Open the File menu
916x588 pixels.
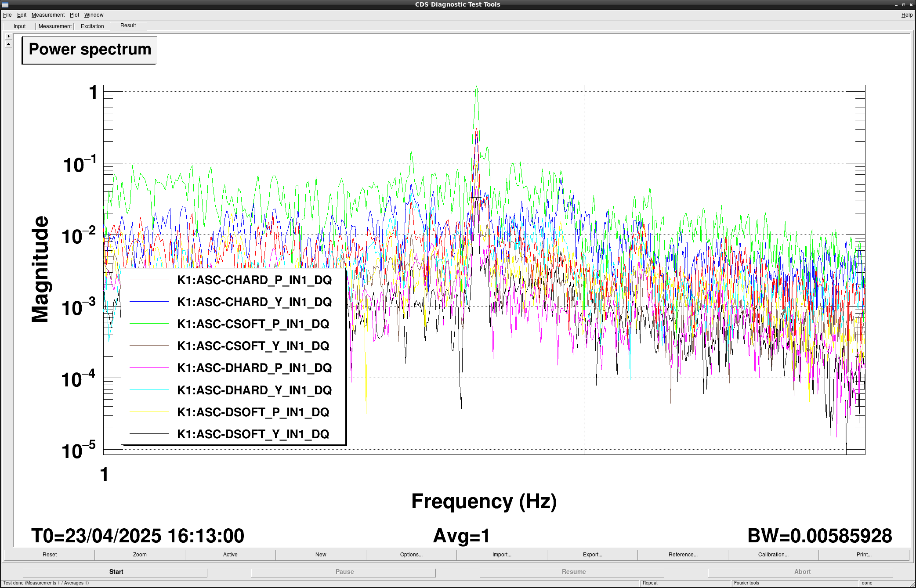(7, 15)
